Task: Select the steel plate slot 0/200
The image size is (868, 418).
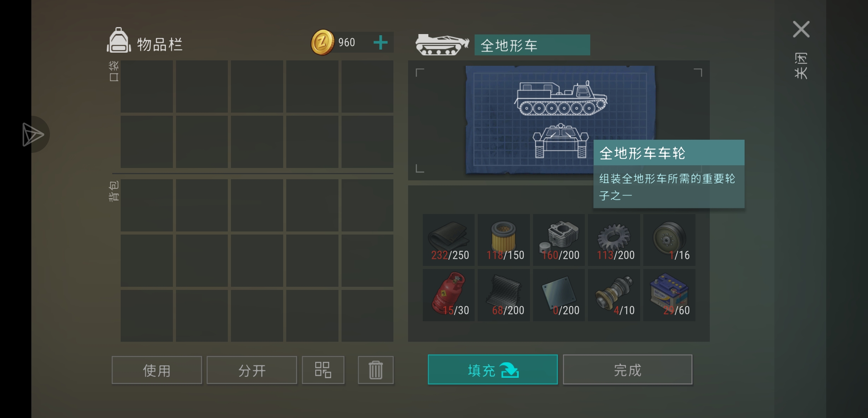Action: 559,295
